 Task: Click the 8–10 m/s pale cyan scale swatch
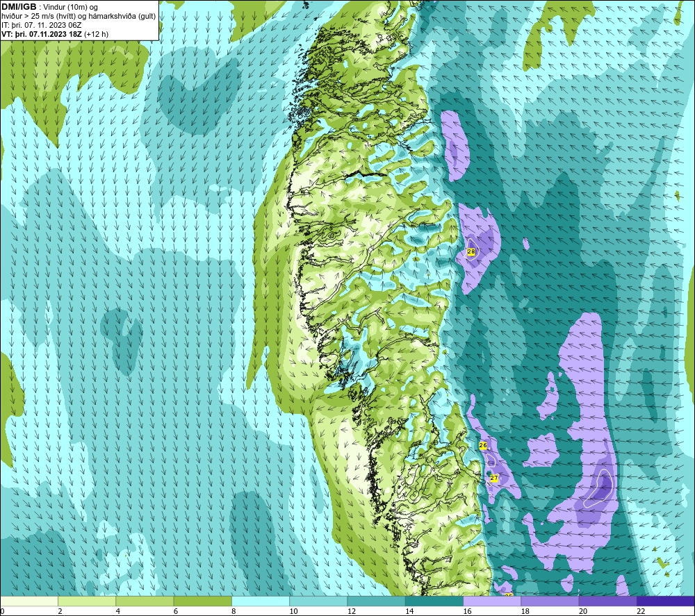[x=261, y=601]
